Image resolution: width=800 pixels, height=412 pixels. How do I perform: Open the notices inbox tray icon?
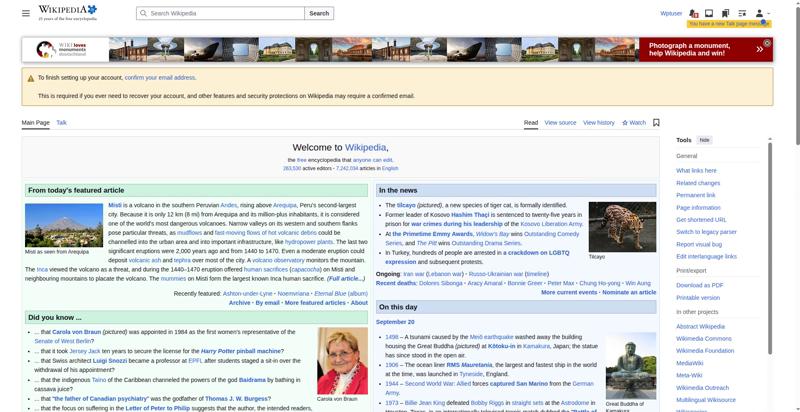point(709,13)
